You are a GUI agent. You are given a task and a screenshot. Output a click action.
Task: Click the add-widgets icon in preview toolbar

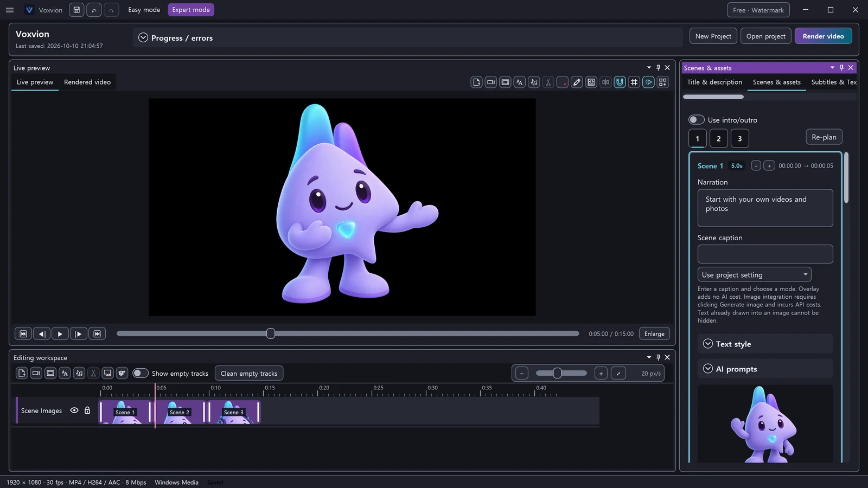point(663,82)
